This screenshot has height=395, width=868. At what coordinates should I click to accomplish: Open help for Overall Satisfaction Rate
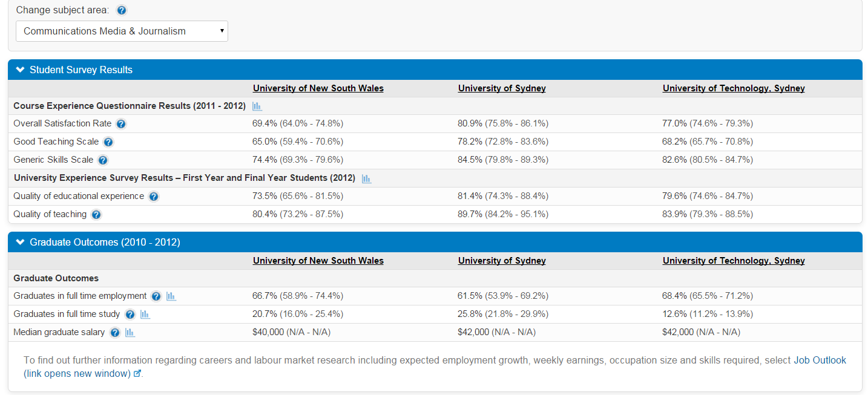[x=121, y=124]
